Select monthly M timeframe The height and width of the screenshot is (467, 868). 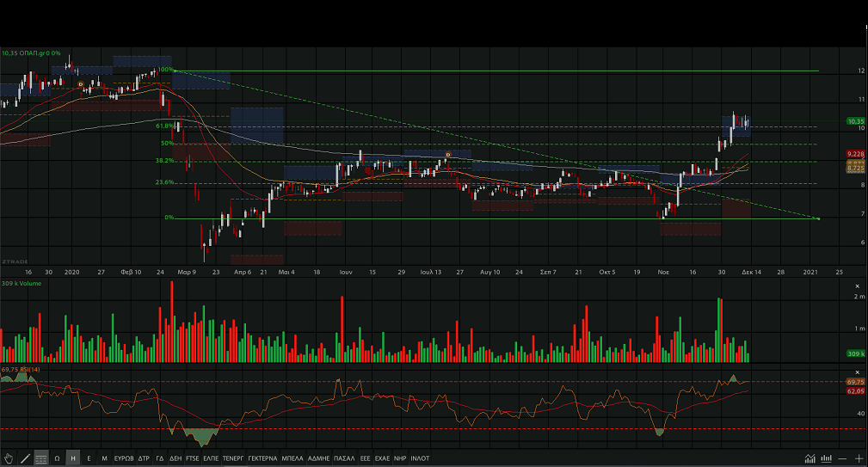(x=104, y=458)
